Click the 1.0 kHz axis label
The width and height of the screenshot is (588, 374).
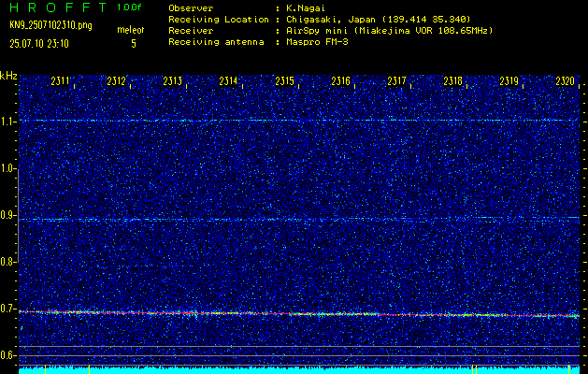point(7,169)
